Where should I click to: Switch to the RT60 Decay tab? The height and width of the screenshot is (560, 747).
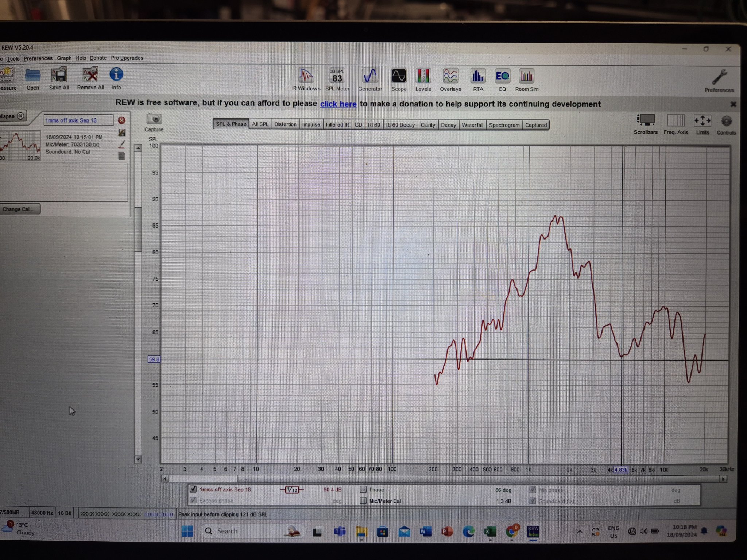[400, 125]
